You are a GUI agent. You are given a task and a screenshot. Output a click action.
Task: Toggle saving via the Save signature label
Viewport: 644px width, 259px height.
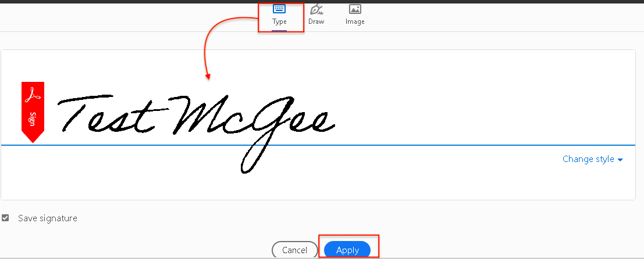click(x=47, y=218)
